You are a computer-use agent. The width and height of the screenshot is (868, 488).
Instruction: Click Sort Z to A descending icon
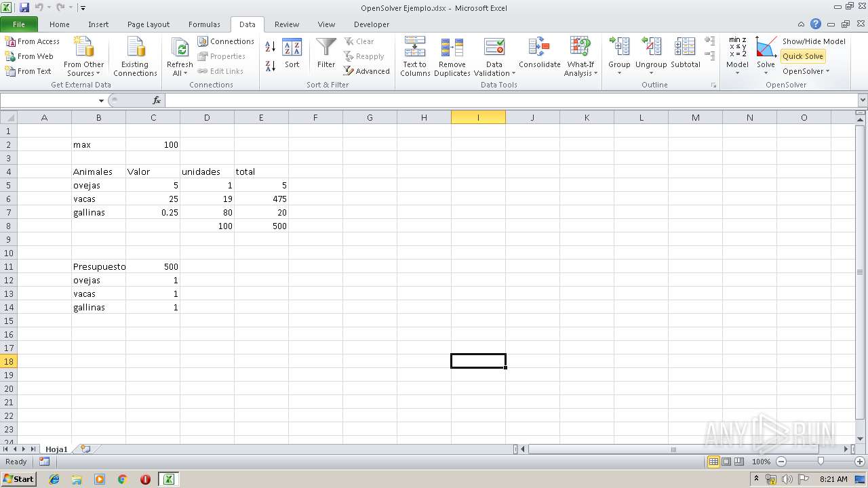click(x=270, y=66)
